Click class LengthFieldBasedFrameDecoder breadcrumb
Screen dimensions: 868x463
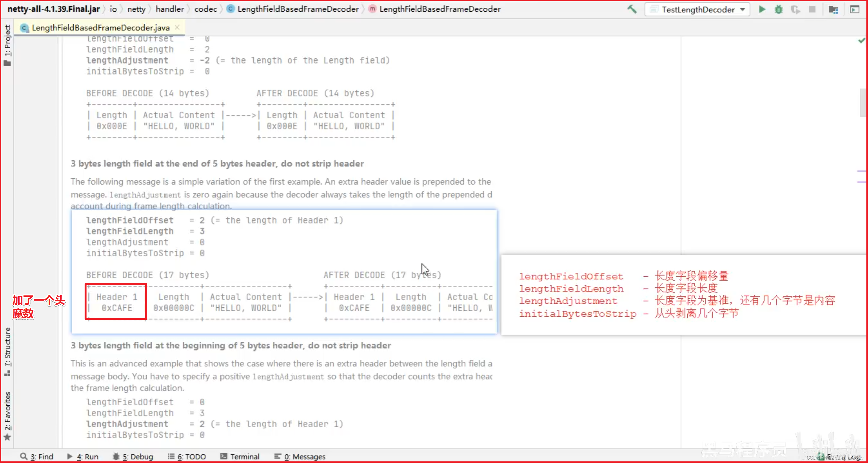coord(293,9)
